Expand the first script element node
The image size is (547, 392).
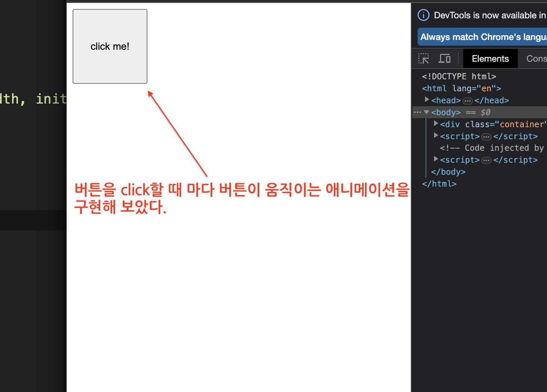tap(436, 135)
